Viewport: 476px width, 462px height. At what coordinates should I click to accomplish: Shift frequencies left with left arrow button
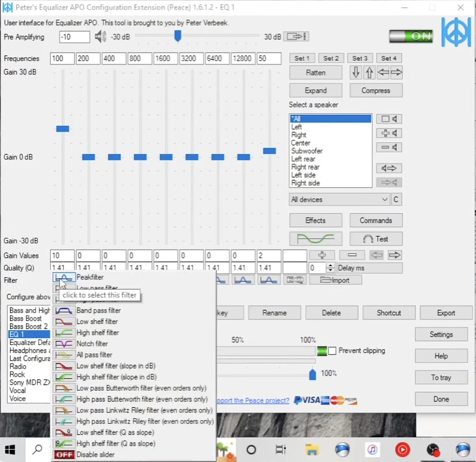coord(383,72)
